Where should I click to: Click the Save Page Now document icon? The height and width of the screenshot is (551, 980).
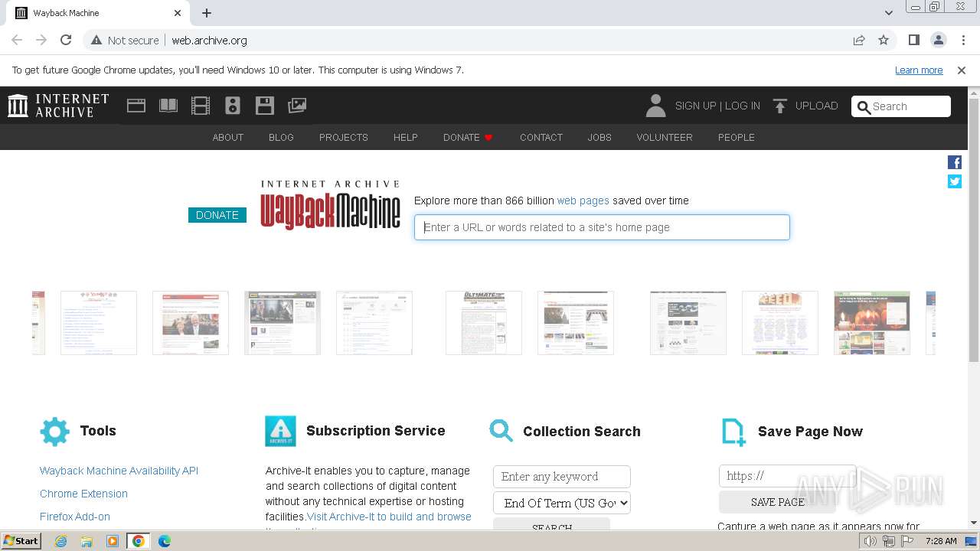pos(733,432)
